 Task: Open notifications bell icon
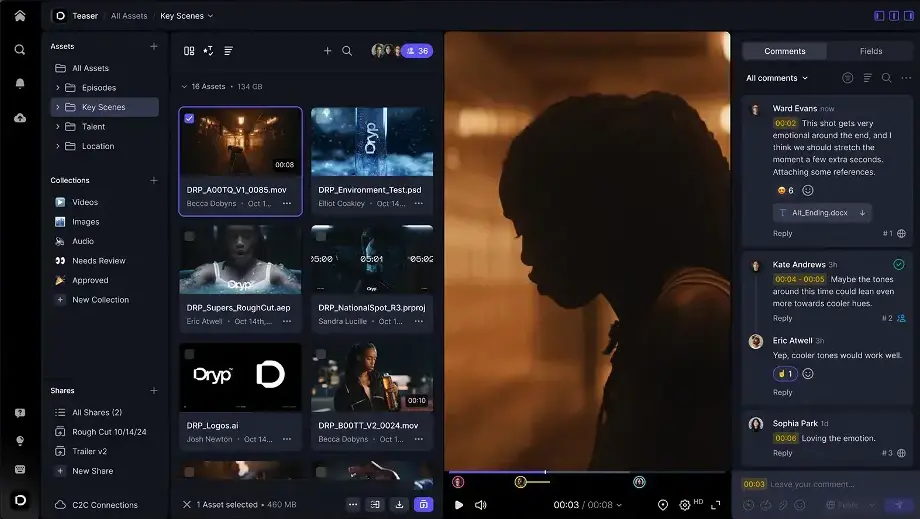[20, 83]
